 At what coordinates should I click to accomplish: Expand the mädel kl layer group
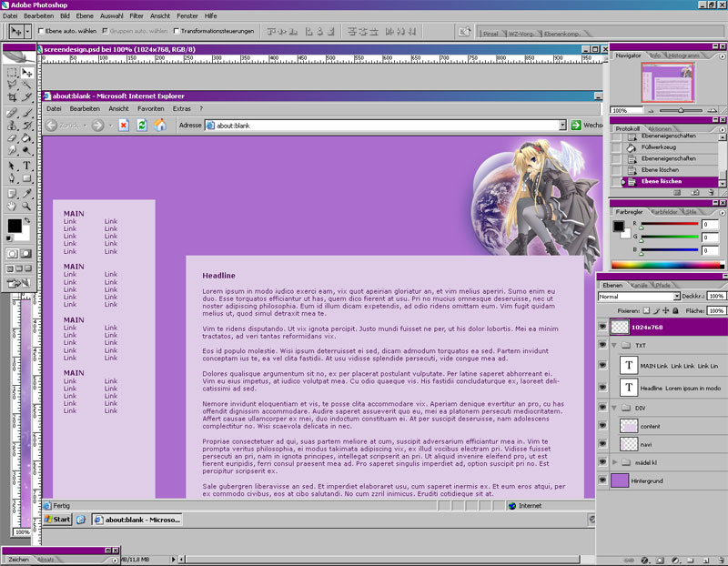pyautogui.click(x=615, y=462)
